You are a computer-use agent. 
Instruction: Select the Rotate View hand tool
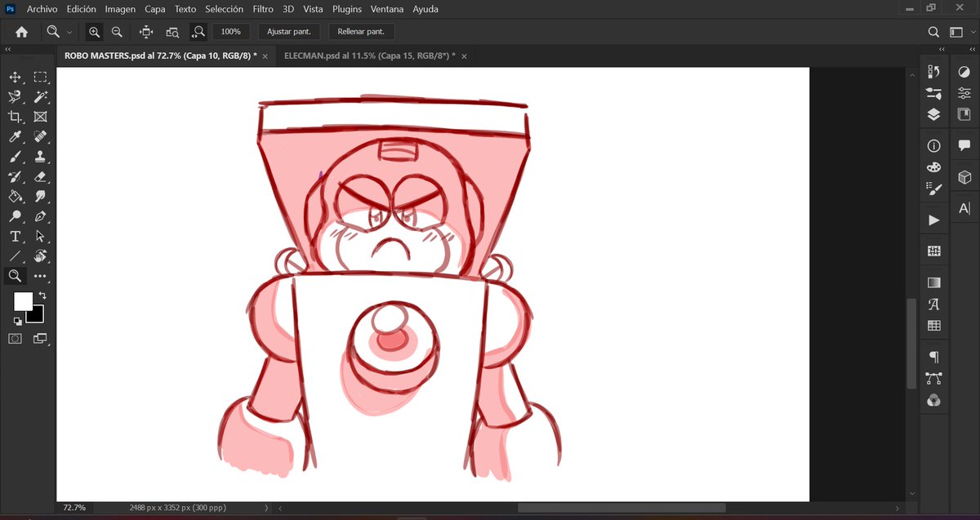(40, 256)
